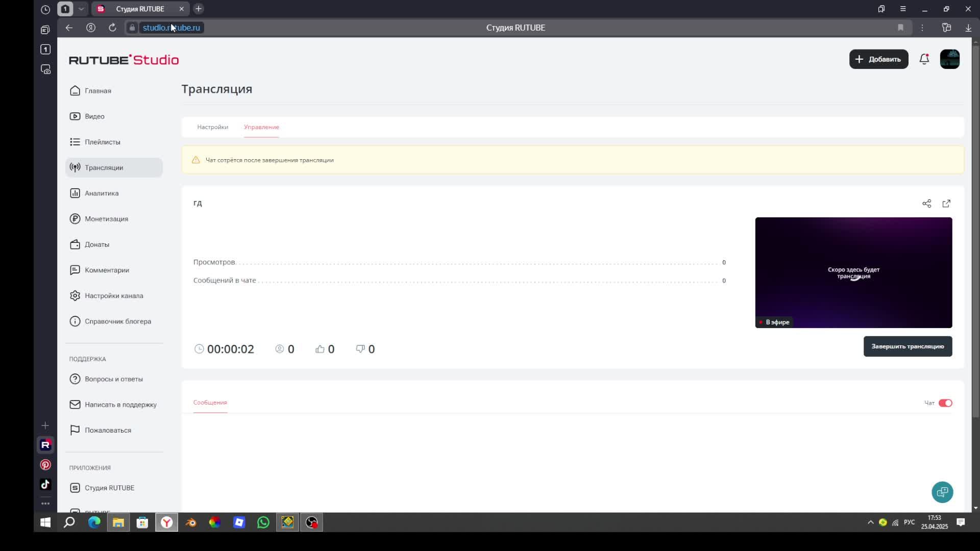980x551 pixels.
Task: Switch to the Настройки tab
Action: coord(212,127)
